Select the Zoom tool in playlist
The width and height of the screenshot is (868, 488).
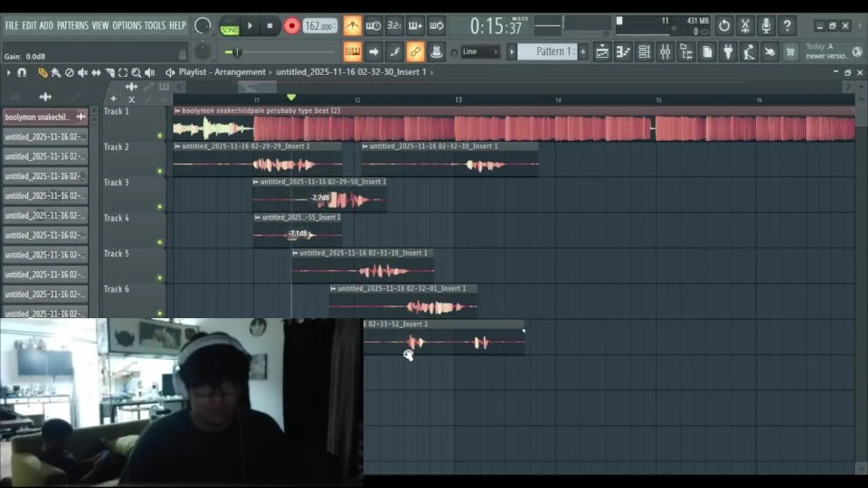point(136,73)
